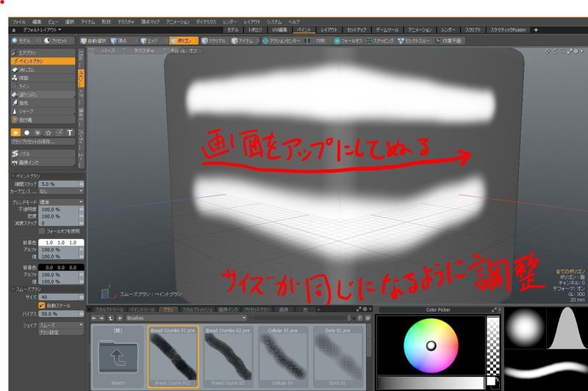588x391 pixels.
Task: Click the viewport rotate control icon
Action: 555,51
